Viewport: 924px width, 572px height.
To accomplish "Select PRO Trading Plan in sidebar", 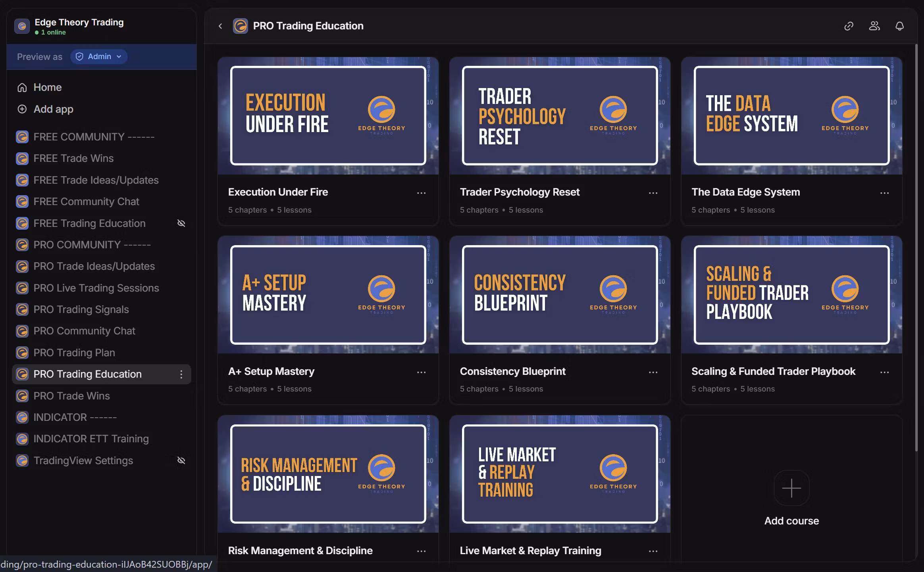I will (102, 353).
